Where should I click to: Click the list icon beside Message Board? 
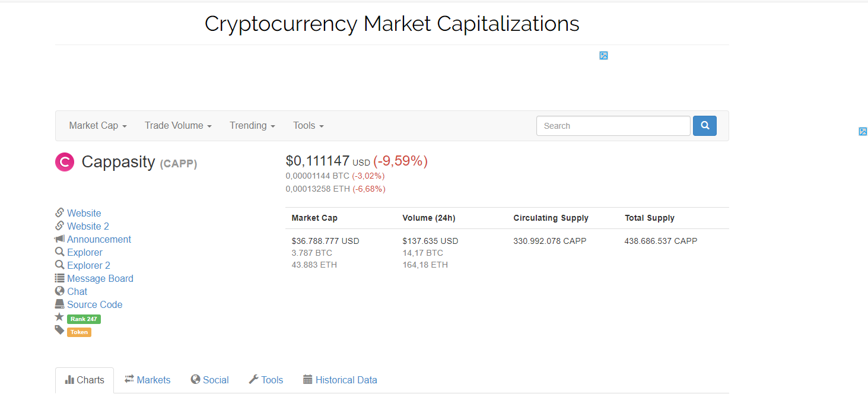(x=59, y=278)
